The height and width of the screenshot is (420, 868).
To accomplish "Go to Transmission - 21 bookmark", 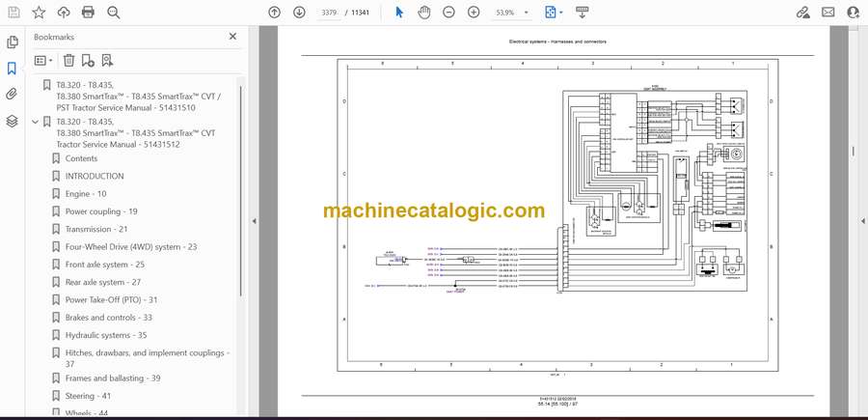I will pyautogui.click(x=96, y=229).
